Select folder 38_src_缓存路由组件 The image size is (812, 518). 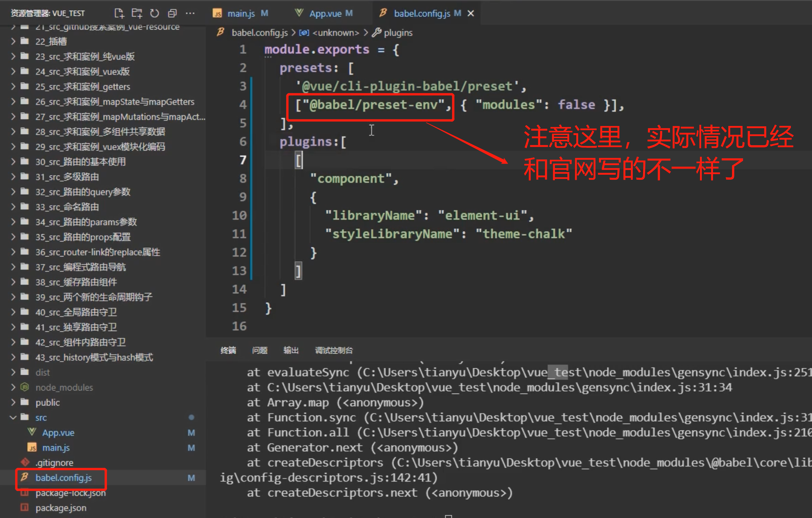click(76, 282)
